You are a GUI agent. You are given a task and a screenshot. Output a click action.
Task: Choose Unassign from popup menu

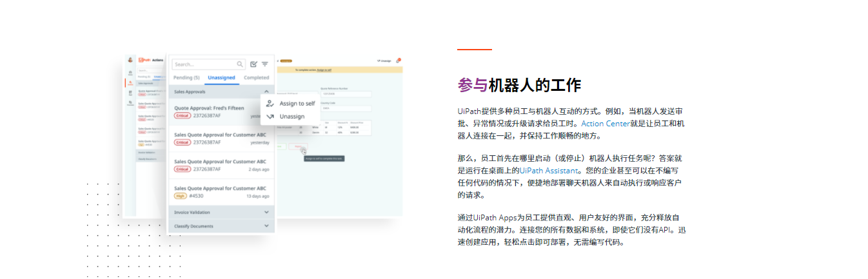pos(290,117)
